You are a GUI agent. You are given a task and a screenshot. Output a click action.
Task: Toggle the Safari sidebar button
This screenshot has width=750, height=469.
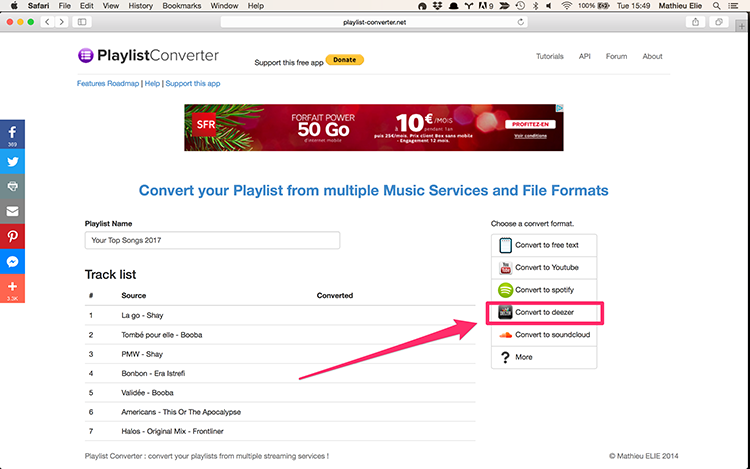(x=82, y=22)
